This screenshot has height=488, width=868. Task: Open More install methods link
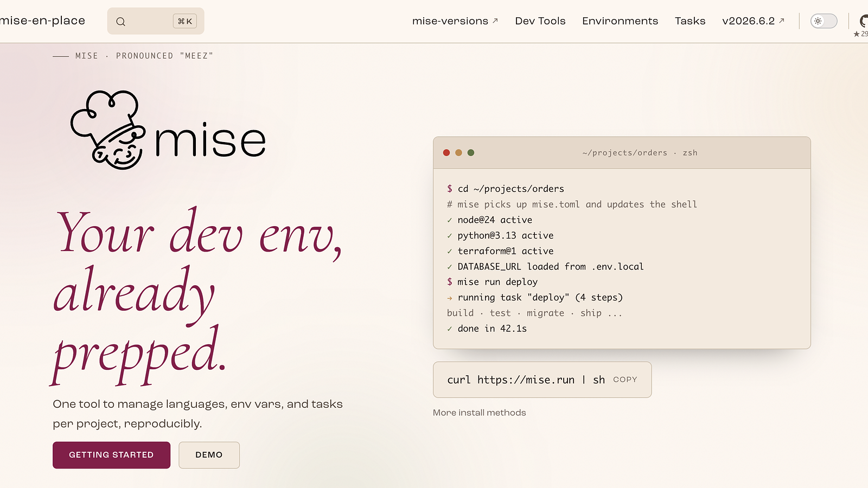[x=480, y=413]
